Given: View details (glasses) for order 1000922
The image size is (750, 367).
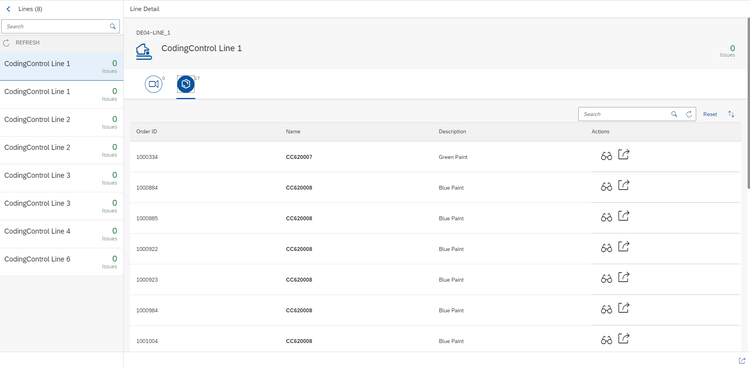Looking at the screenshot, I should (607, 248).
